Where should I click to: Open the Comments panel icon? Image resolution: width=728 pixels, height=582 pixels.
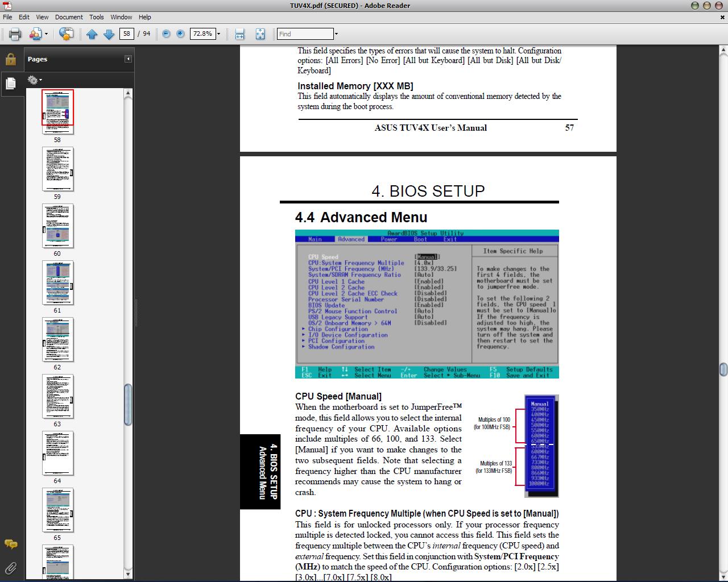(x=10, y=544)
